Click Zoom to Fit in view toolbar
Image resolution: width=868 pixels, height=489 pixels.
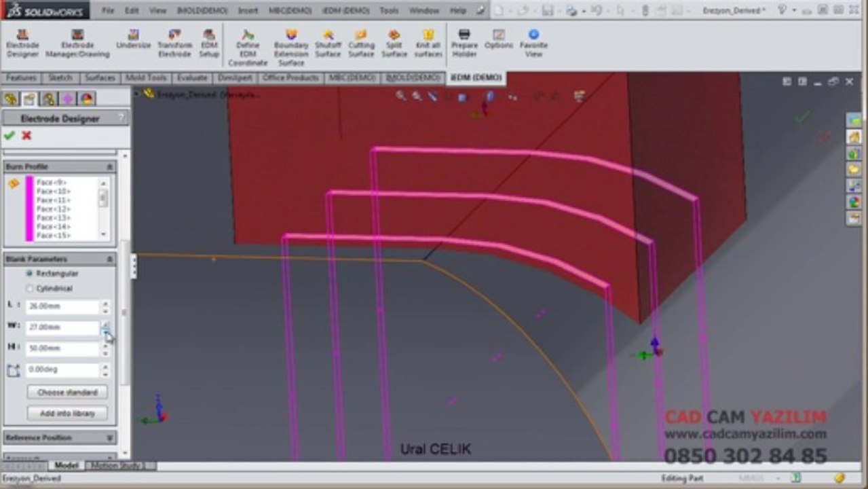401,96
